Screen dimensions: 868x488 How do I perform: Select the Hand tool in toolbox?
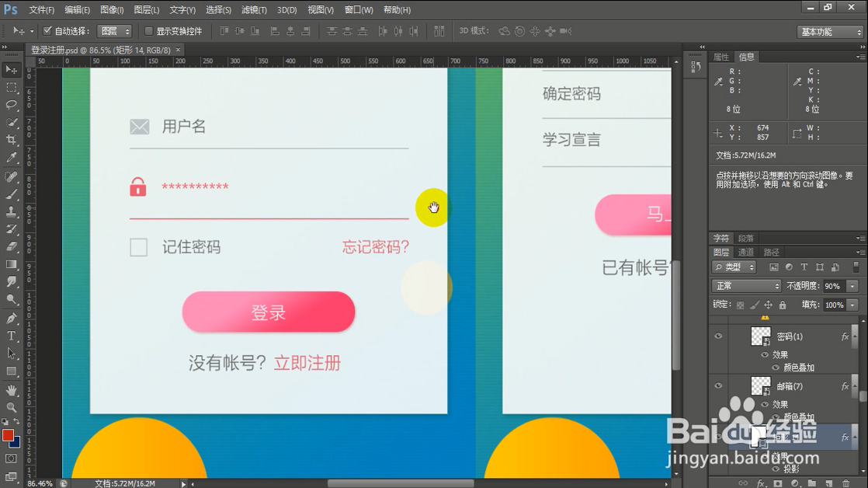(11, 390)
